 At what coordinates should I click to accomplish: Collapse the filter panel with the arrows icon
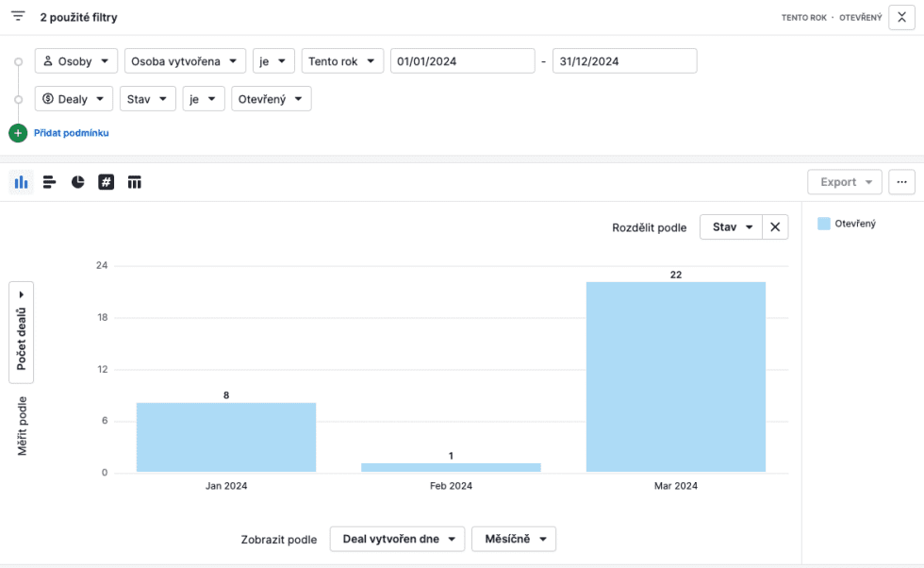tap(901, 17)
